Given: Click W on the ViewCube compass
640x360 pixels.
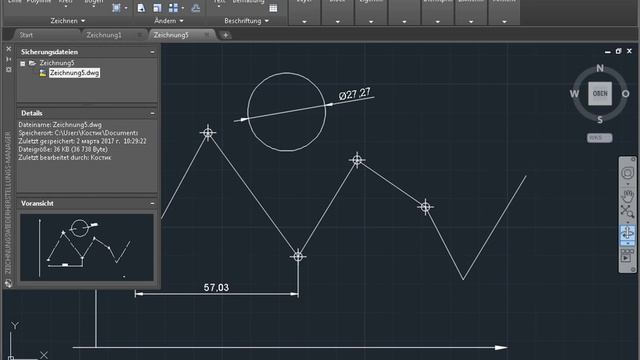Looking at the screenshot, I should point(574,94).
